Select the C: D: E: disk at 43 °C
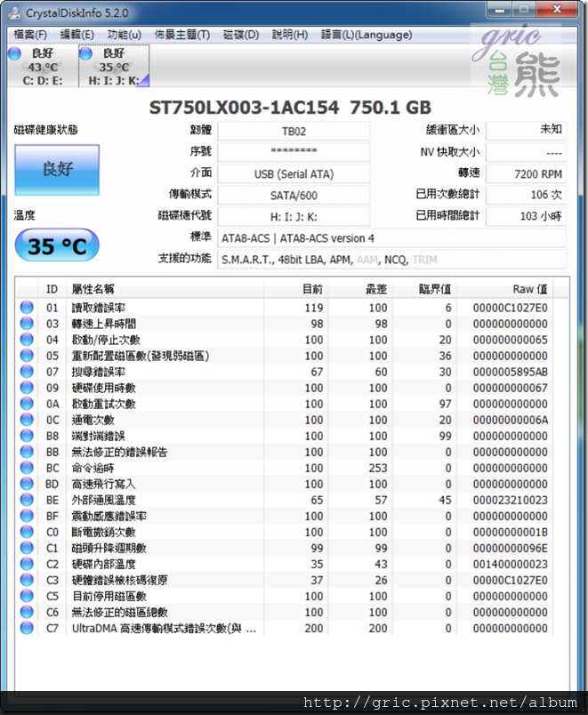Viewport: 588px width, 715px height. [42, 66]
